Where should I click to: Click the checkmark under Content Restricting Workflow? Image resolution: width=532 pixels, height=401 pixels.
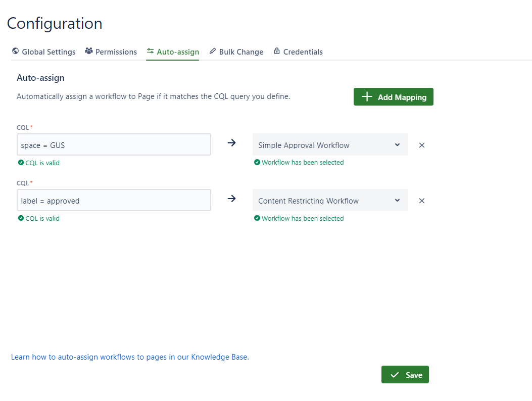257,218
